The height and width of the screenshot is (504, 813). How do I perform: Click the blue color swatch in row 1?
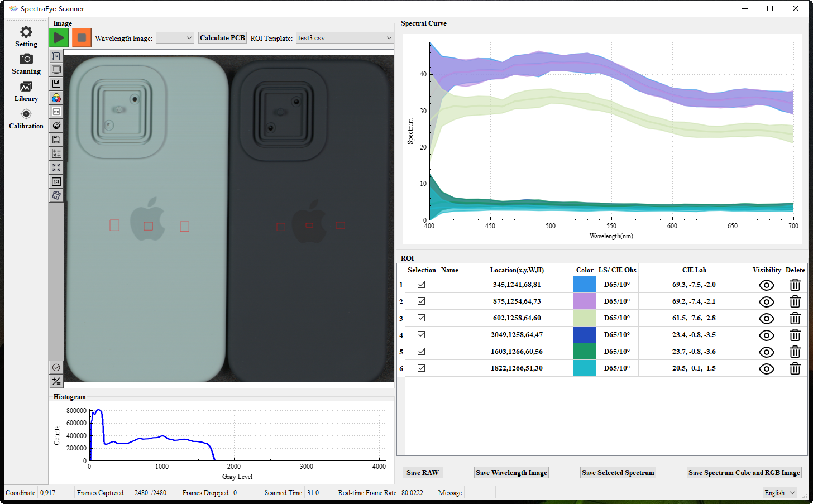[x=585, y=284]
